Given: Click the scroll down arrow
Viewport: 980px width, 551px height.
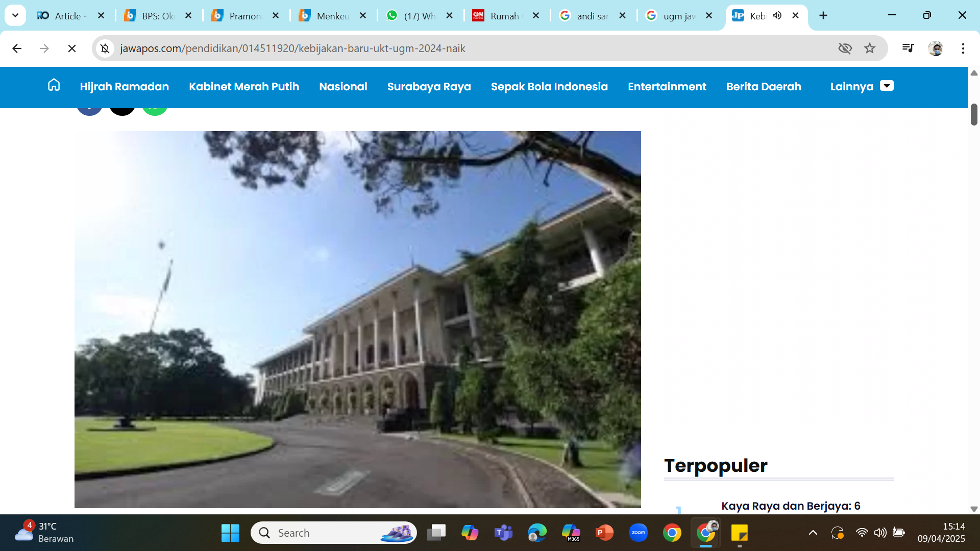Looking at the screenshot, I should point(974,509).
